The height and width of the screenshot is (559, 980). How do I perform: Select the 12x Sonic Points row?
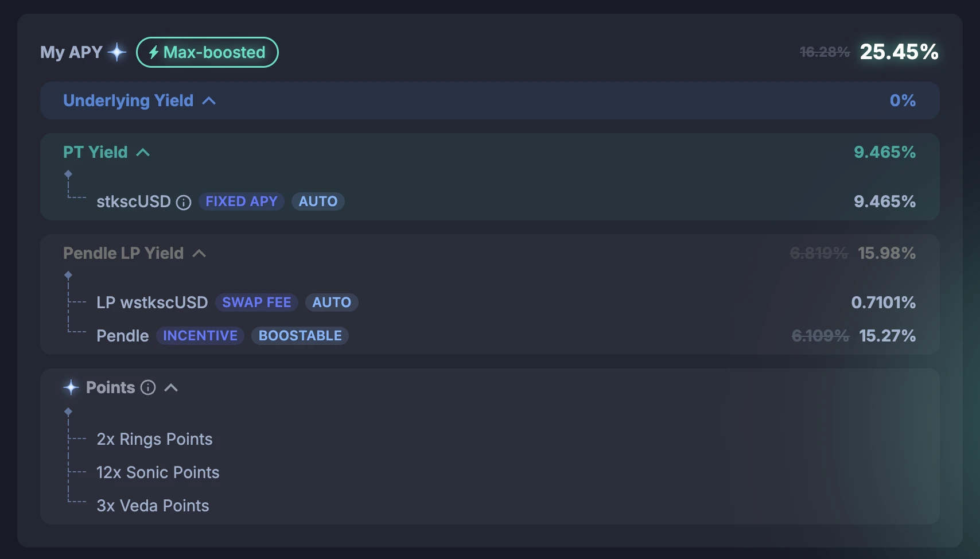[158, 472]
